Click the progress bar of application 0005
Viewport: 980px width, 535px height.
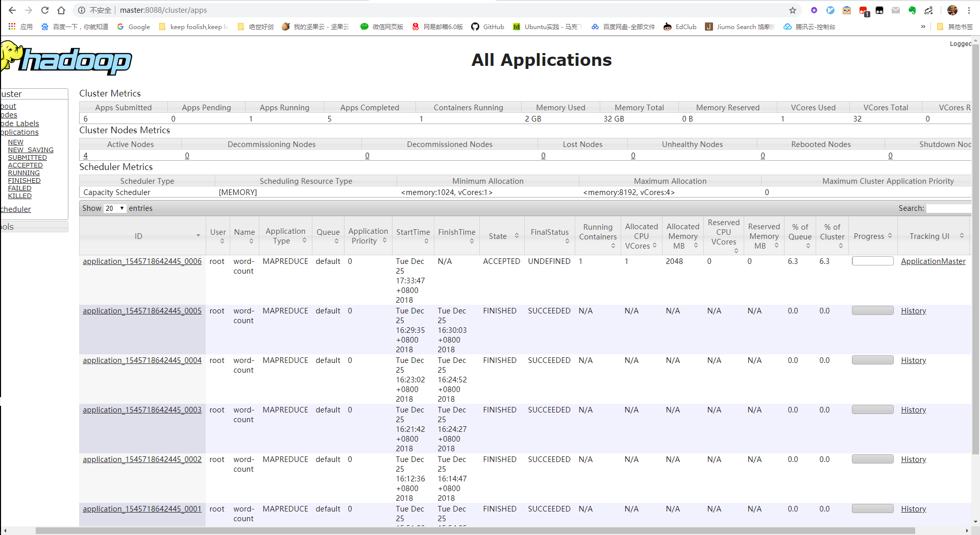point(872,311)
